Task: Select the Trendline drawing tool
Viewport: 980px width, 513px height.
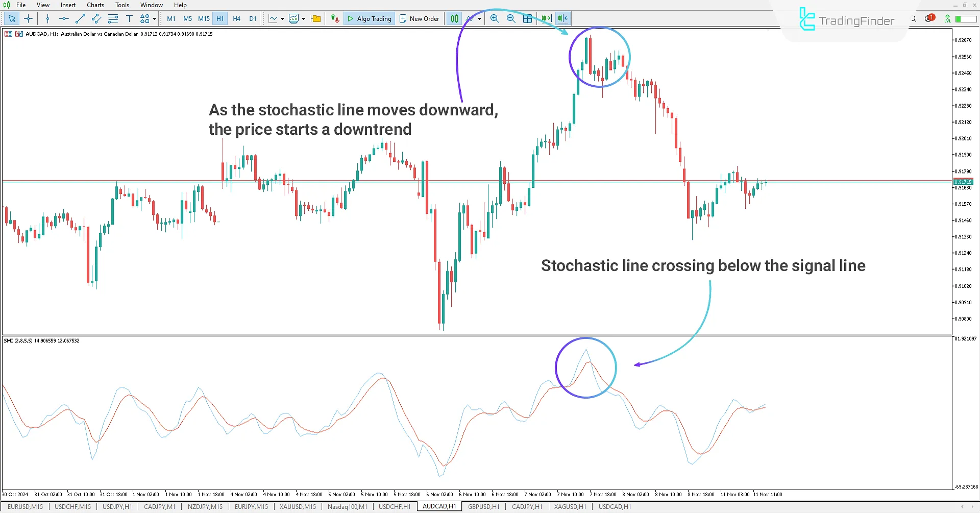Action: coord(80,18)
